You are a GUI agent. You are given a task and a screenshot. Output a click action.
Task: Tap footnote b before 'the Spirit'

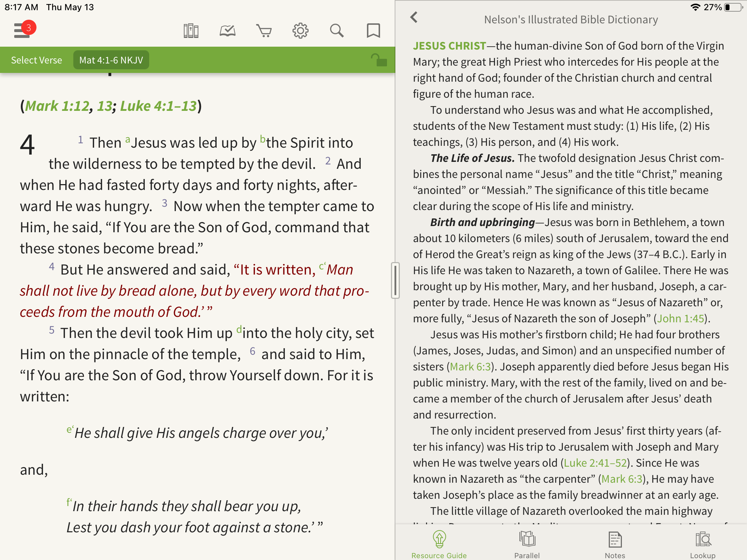[x=263, y=139]
